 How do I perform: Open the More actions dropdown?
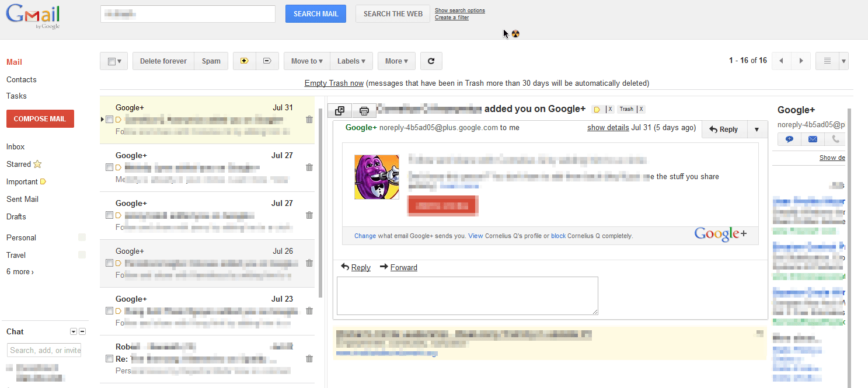tap(396, 61)
